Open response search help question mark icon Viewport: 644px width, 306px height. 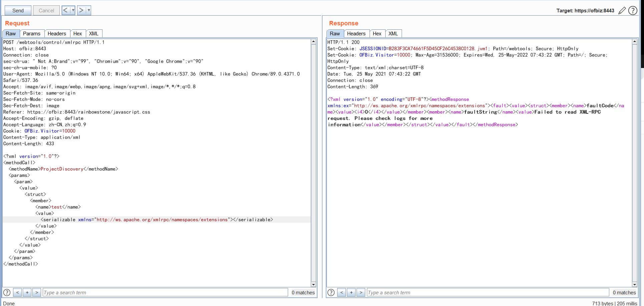point(331,292)
